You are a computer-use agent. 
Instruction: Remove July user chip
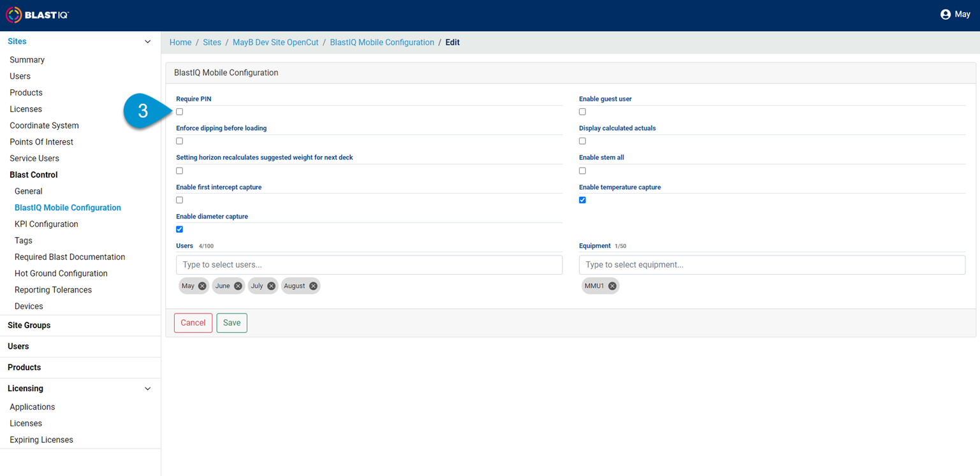coord(271,286)
